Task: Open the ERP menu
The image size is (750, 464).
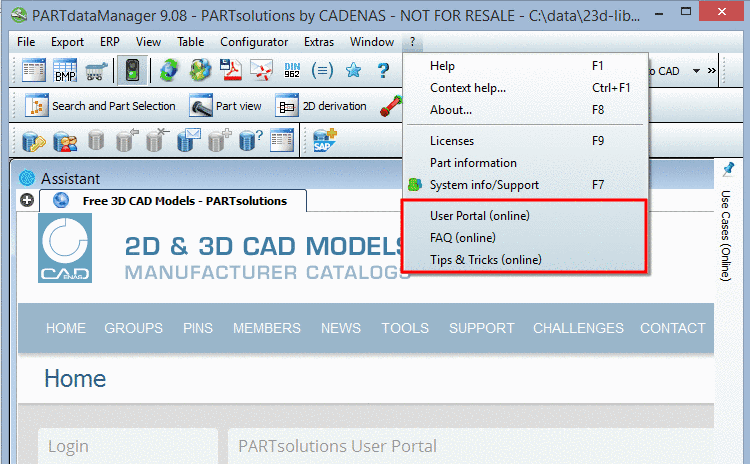Action: tap(110, 42)
